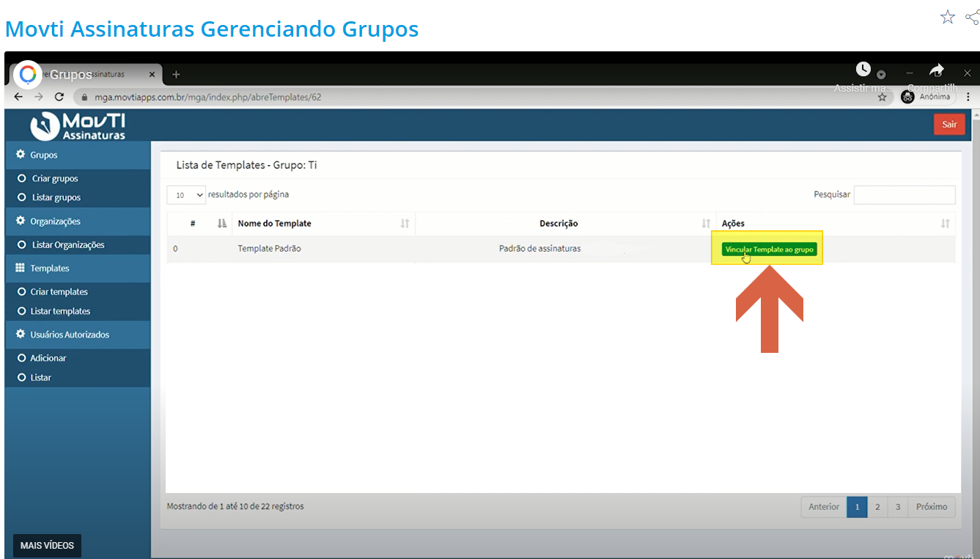This screenshot has height=559, width=980.
Task: Click the Próximo pagination button
Action: (x=932, y=507)
